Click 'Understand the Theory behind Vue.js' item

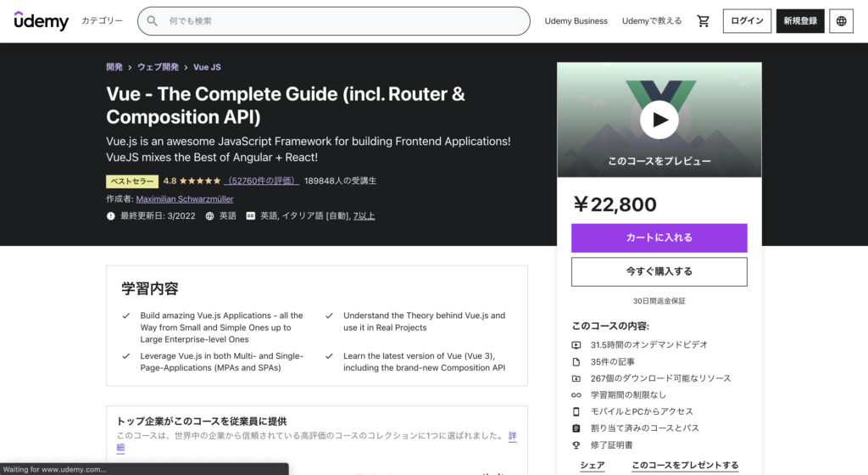[424, 321]
